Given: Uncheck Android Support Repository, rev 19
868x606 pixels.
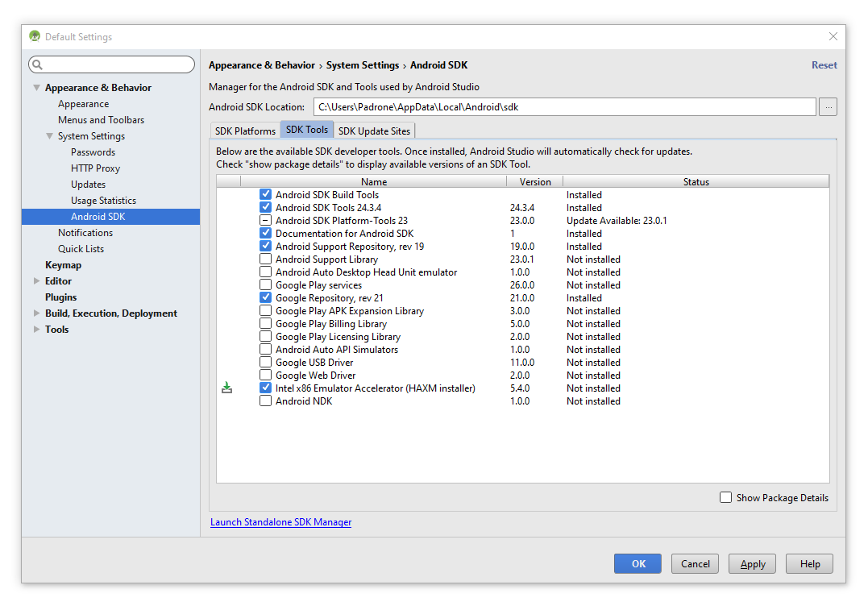Looking at the screenshot, I should [x=266, y=247].
